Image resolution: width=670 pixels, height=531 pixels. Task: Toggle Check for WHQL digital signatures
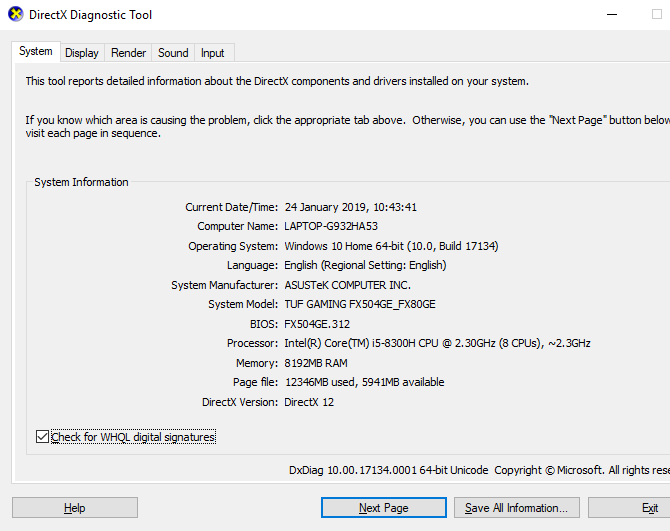click(42, 437)
